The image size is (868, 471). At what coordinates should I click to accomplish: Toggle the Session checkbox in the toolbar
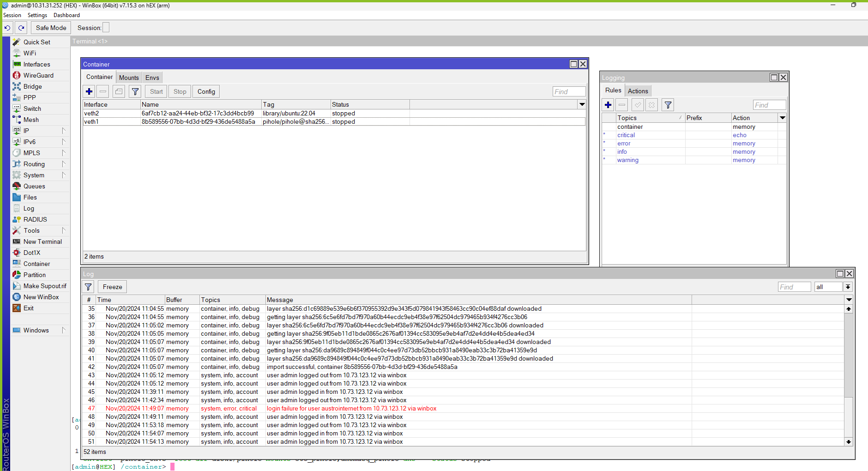[106, 28]
